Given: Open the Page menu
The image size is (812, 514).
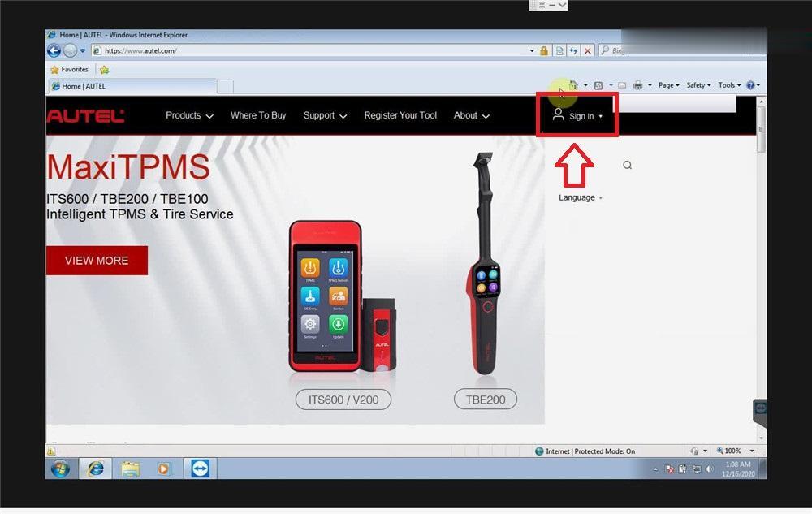Looking at the screenshot, I should tap(668, 85).
